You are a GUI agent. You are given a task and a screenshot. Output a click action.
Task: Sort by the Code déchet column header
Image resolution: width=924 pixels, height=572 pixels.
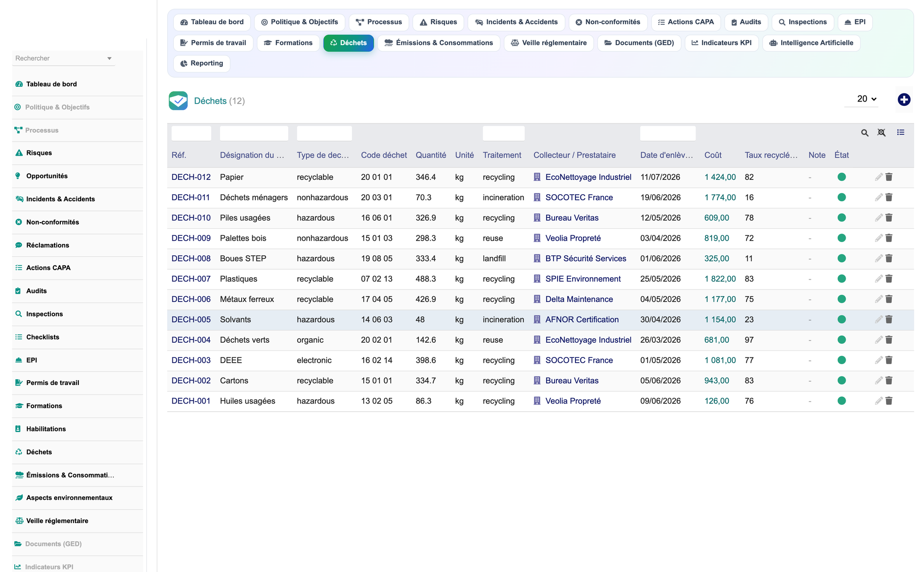(x=384, y=155)
